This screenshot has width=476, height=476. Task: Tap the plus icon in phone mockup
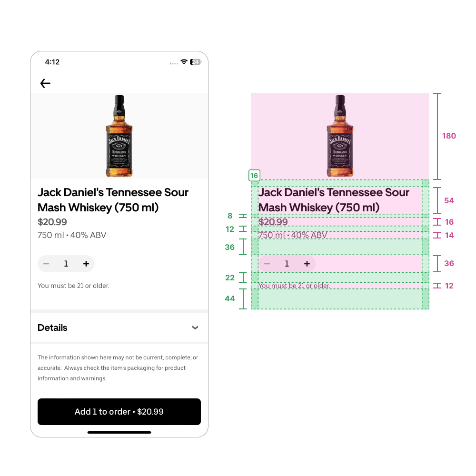(86, 264)
